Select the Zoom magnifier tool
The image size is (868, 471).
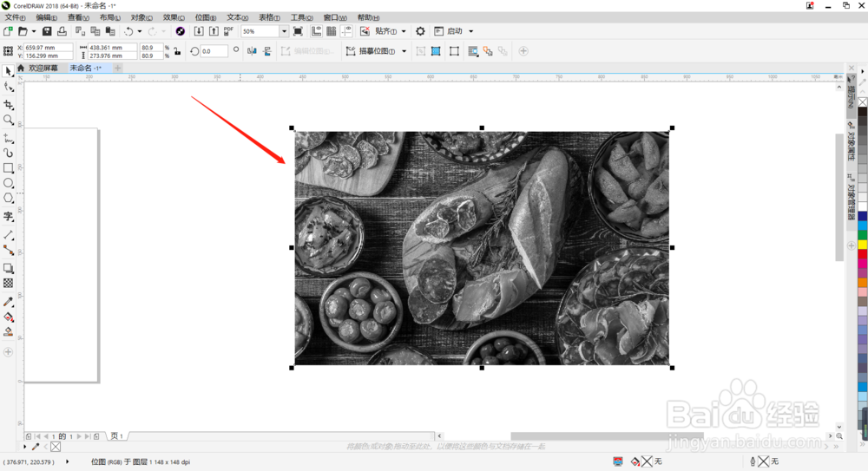tap(8, 120)
